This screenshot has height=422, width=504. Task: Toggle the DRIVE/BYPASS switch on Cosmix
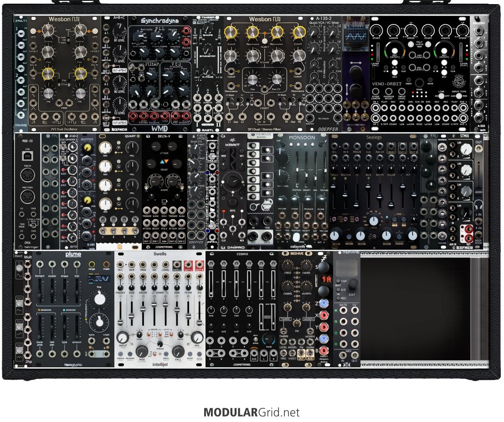click(x=256, y=339)
